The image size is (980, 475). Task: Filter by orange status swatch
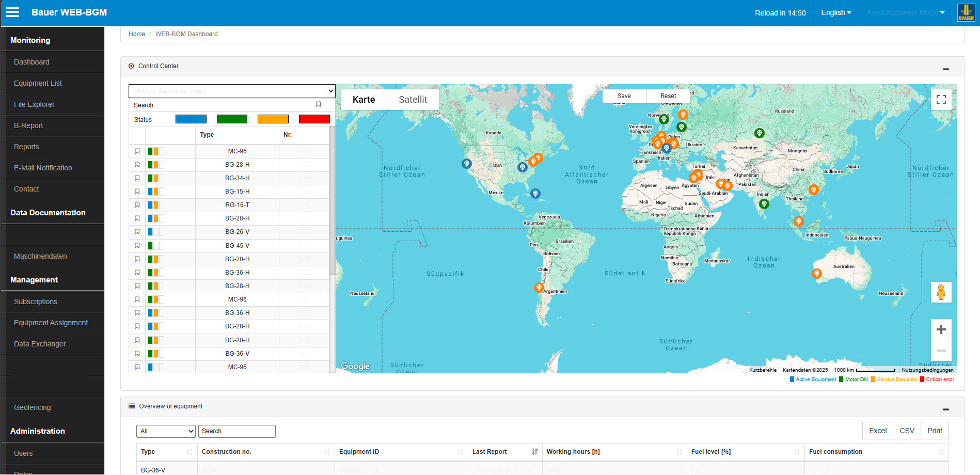[273, 119]
